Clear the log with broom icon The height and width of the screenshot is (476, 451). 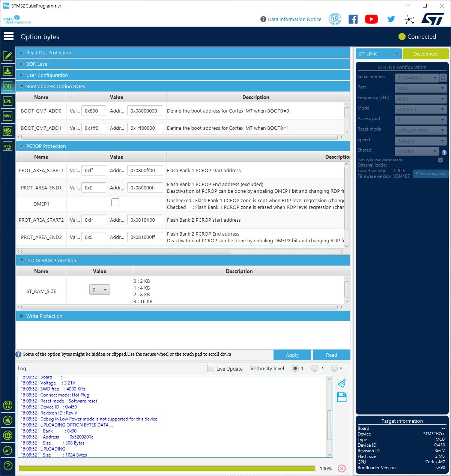click(341, 383)
